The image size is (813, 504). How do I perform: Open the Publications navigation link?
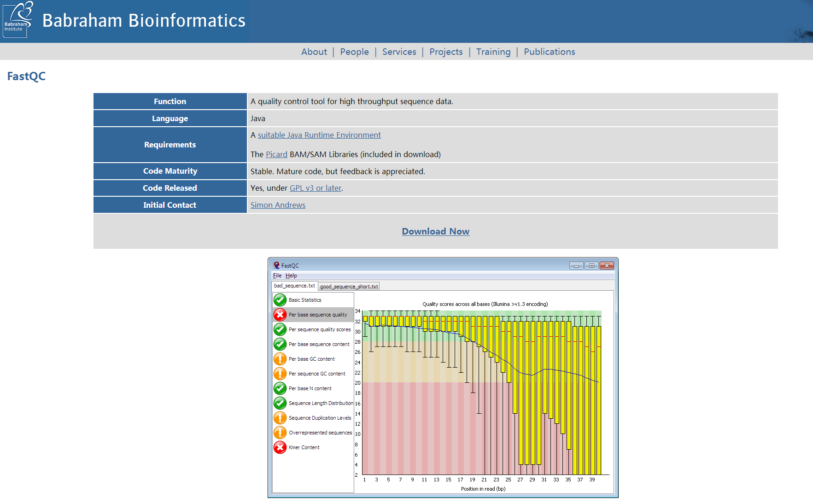(x=550, y=52)
